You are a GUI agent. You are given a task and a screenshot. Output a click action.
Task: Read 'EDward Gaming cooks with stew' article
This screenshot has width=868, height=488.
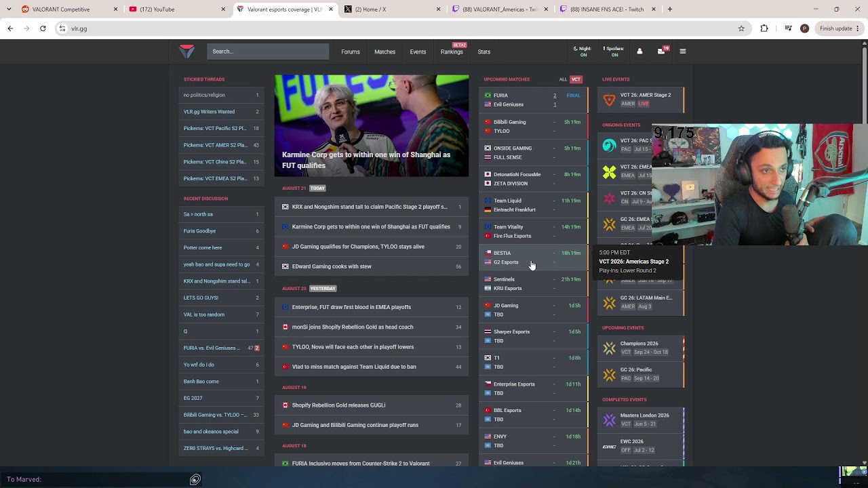[371, 266]
